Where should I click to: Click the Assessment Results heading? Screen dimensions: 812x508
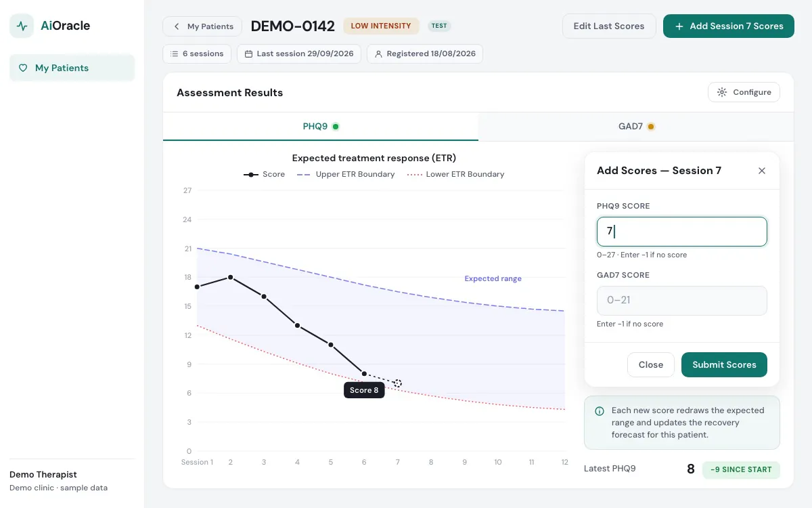click(230, 93)
